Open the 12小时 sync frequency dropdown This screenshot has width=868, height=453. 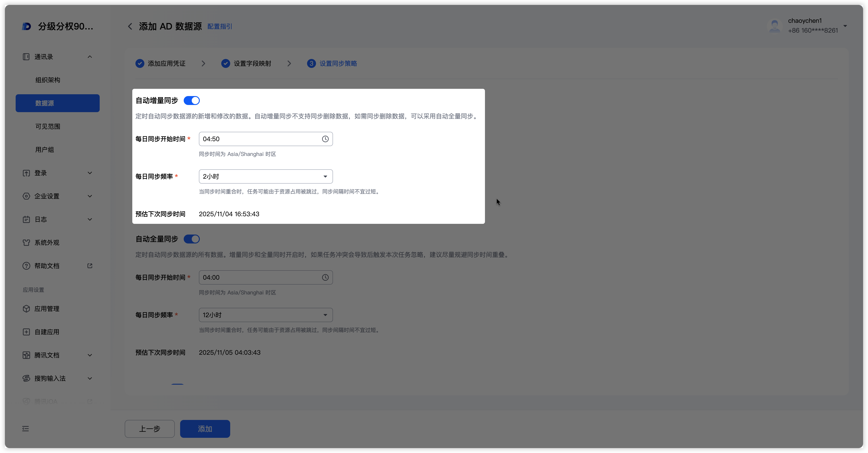pyautogui.click(x=265, y=315)
